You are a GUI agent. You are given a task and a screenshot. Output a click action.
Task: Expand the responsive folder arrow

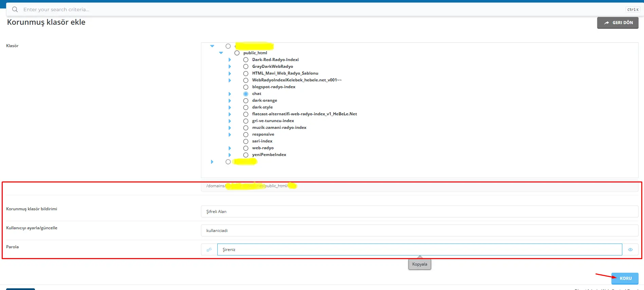pos(230,135)
